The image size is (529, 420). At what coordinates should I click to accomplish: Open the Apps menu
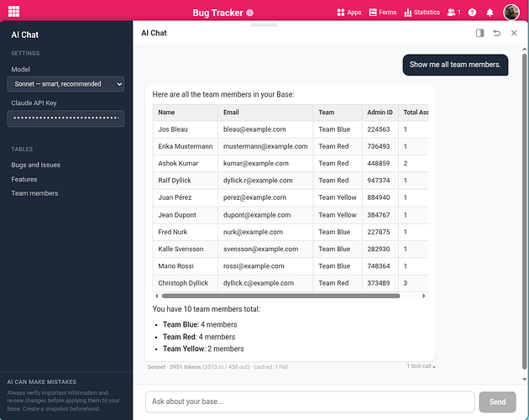tap(348, 13)
